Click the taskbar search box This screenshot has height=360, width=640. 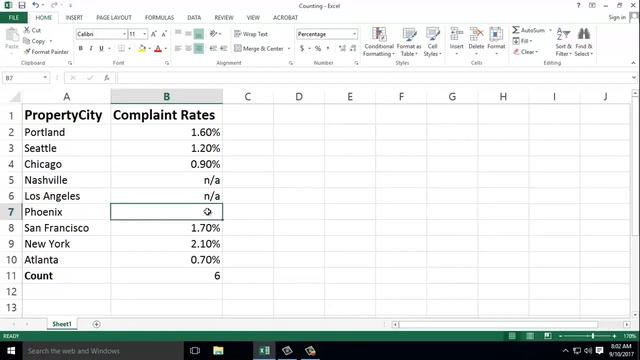[102, 351]
